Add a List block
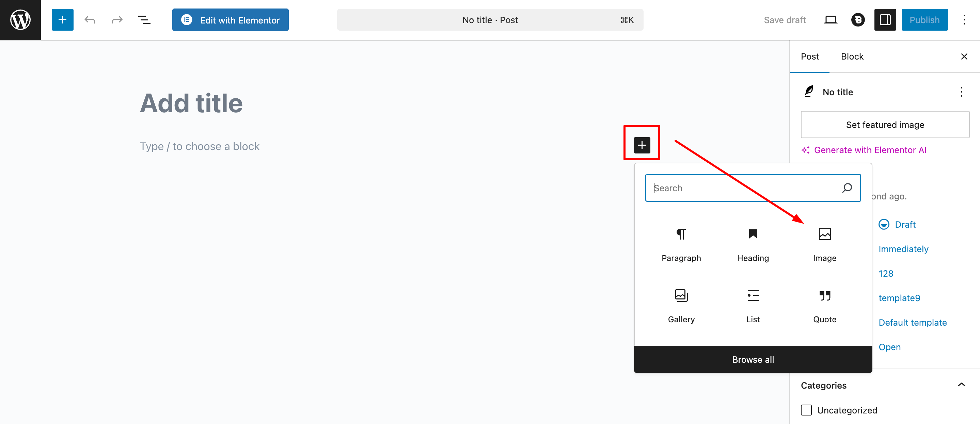980x424 pixels. [x=753, y=305]
